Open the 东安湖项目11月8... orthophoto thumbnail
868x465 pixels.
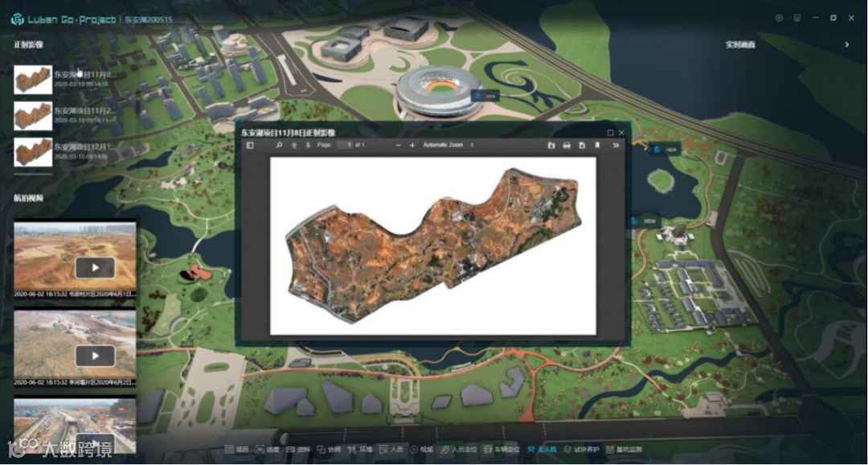[33, 80]
